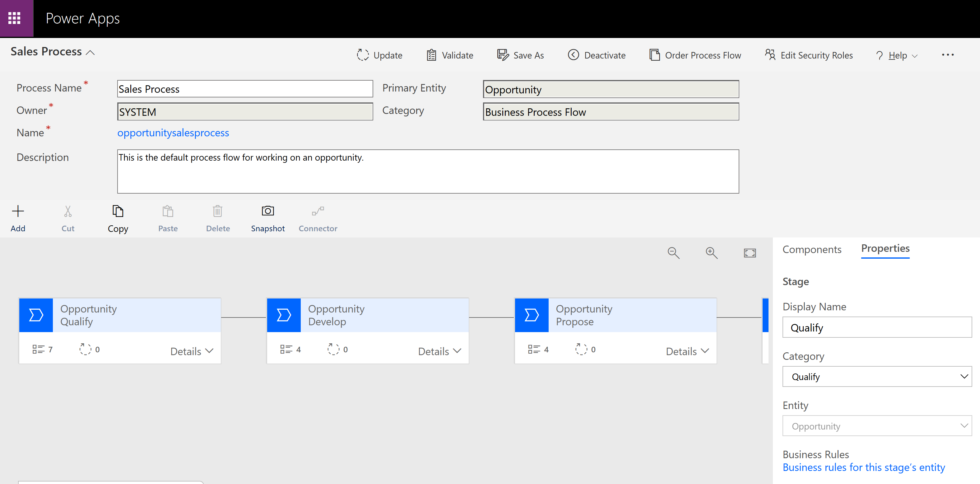Open business rules for this stage's entity

tap(864, 467)
